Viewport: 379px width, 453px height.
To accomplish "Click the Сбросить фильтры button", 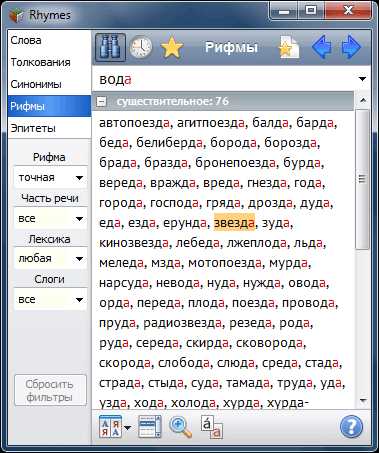I will point(50,390).
